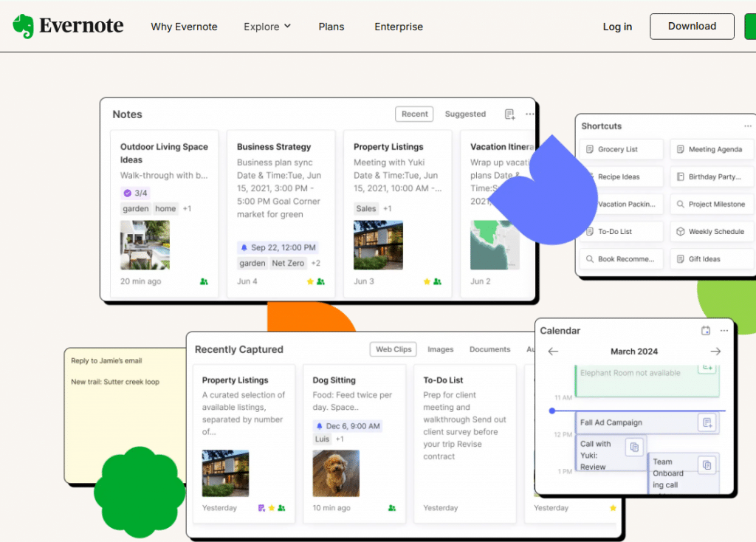Click the To-Do List card title
The width and height of the screenshot is (756, 542).
(x=443, y=380)
